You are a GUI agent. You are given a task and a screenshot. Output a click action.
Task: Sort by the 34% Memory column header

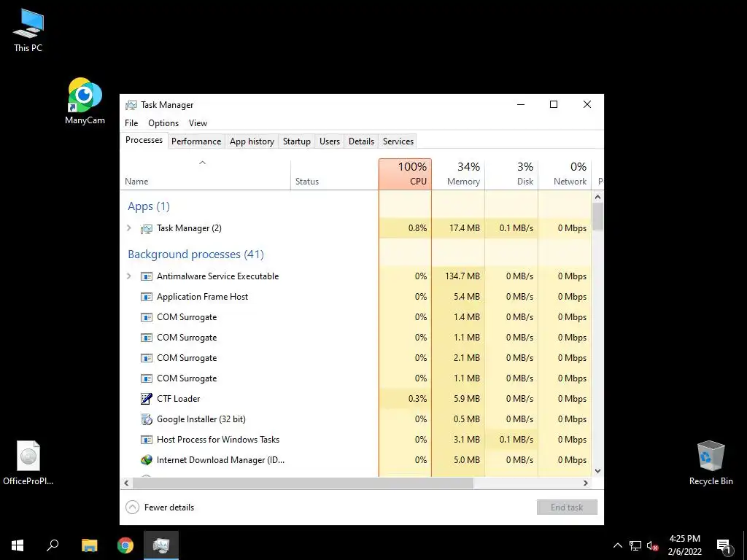pyautogui.click(x=458, y=175)
